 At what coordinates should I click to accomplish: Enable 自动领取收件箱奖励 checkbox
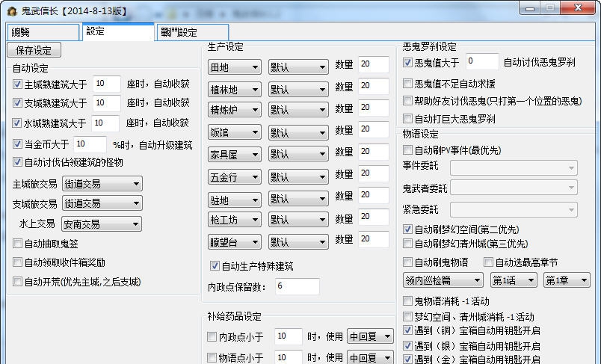tap(17, 262)
